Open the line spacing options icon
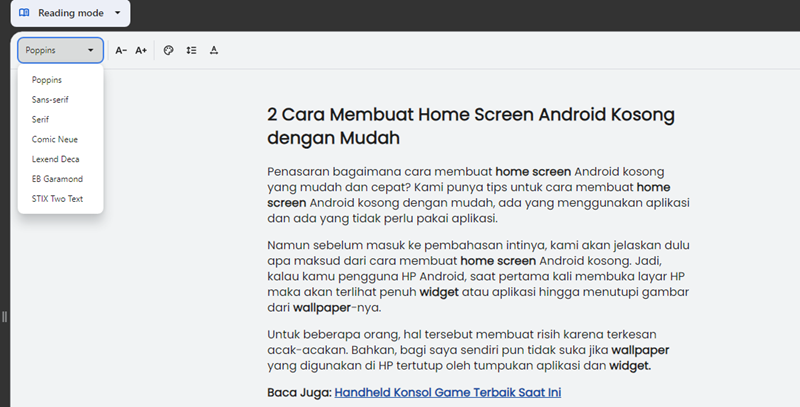Image resolution: width=800 pixels, height=407 pixels. pos(191,50)
